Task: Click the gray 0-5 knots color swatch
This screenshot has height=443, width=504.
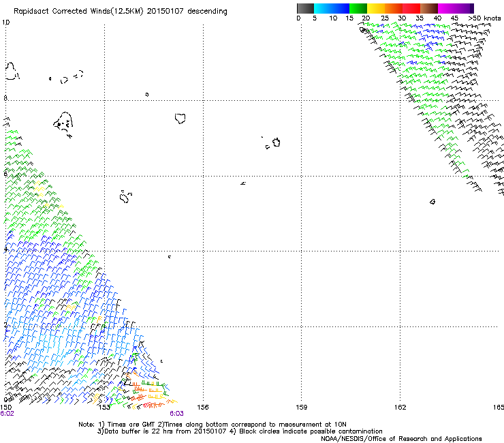Action: 305,8
